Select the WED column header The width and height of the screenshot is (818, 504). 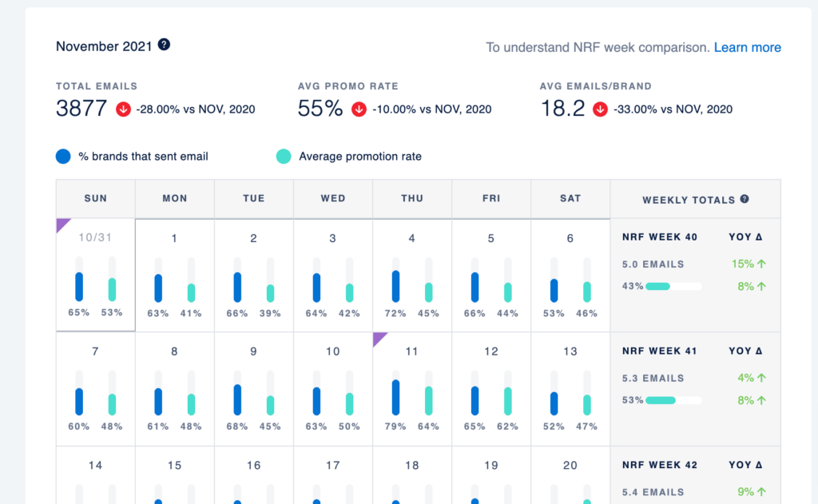(333, 199)
